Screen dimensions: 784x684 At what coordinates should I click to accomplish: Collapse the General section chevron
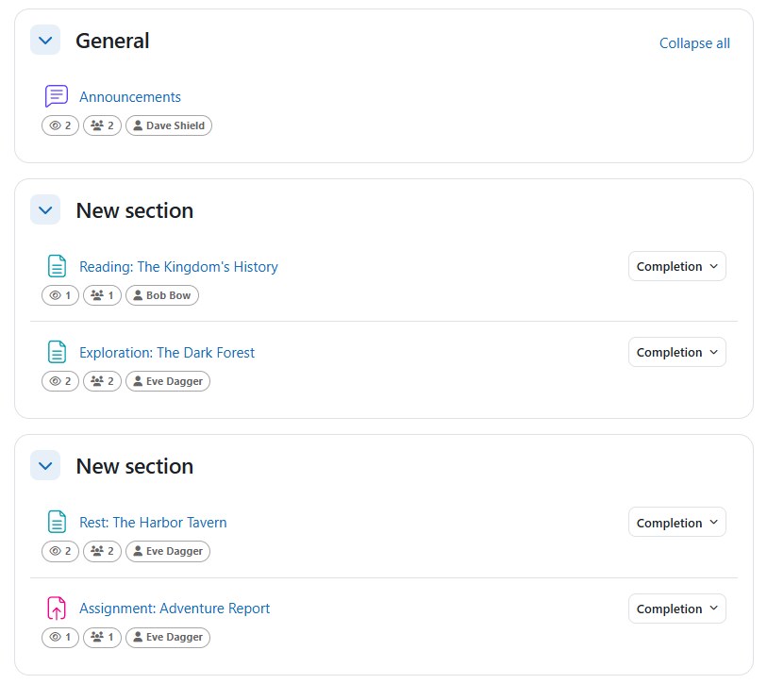[45, 40]
